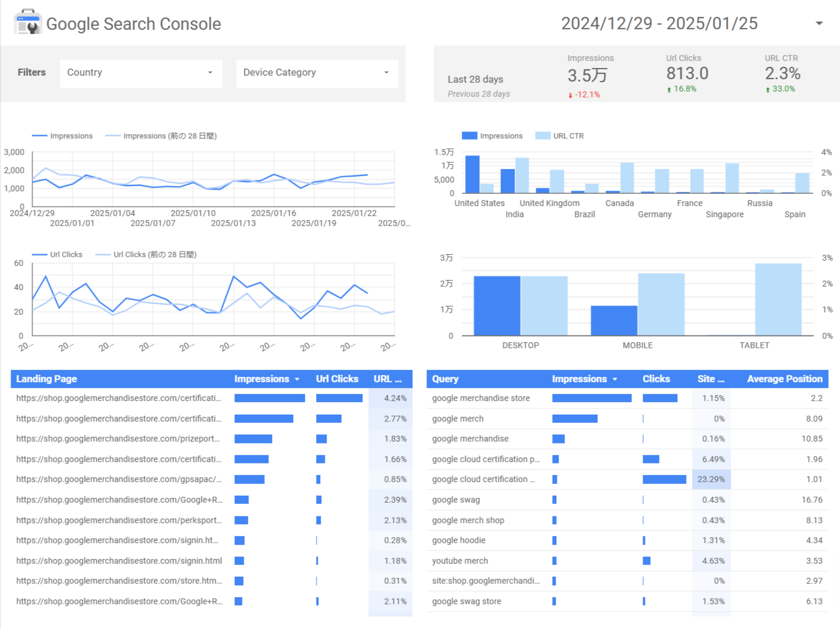Toggle the Impressions line legend item
This screenshot has width=840, height=629.
(62, 136)
